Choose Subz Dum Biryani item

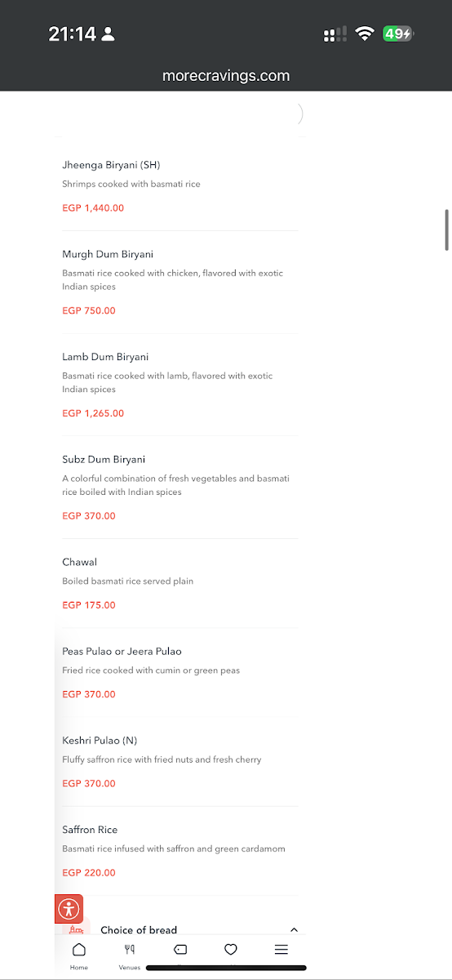tap(180, 488)
